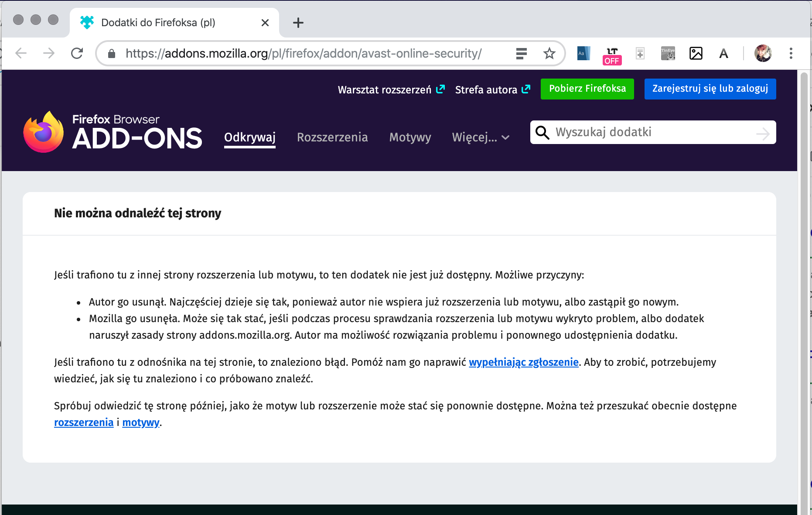Click the reader mode toggle in the address bar
Screen dimensions: 812x515
coord(521,53)
